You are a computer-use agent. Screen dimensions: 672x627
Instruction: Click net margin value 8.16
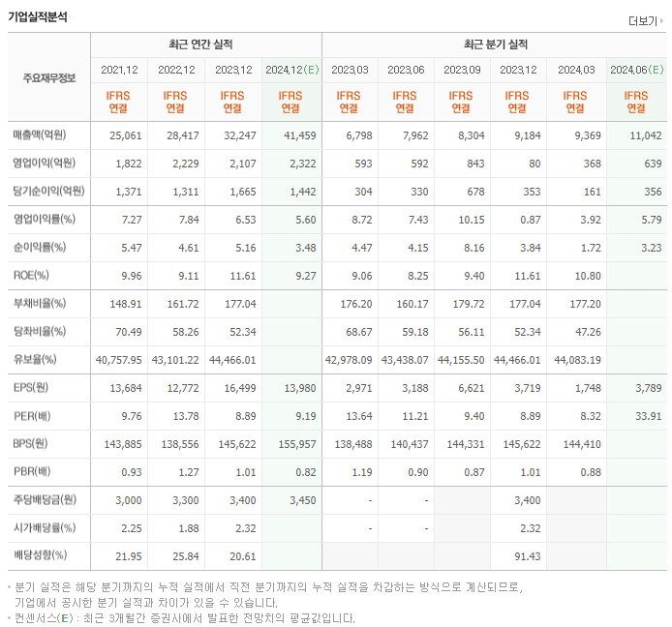coord(474,248)
